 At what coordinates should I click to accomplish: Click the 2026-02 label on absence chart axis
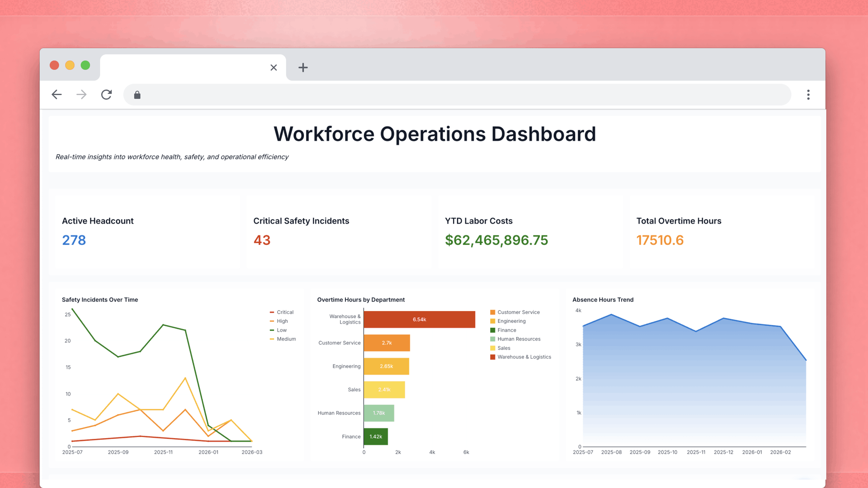(780, 452)
